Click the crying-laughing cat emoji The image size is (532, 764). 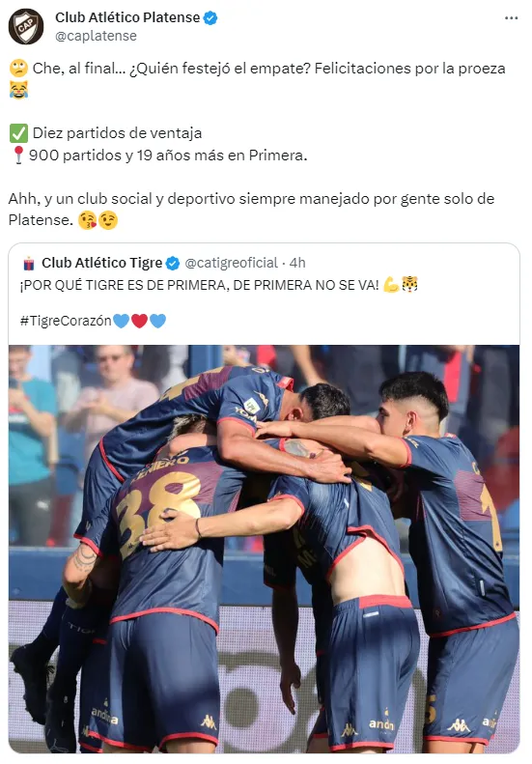pyautogui.click(x=18, y=90)
